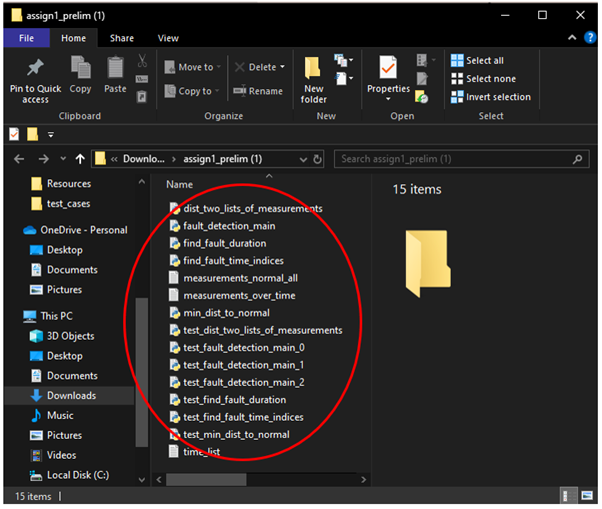Click the History icon

point(422,97)
